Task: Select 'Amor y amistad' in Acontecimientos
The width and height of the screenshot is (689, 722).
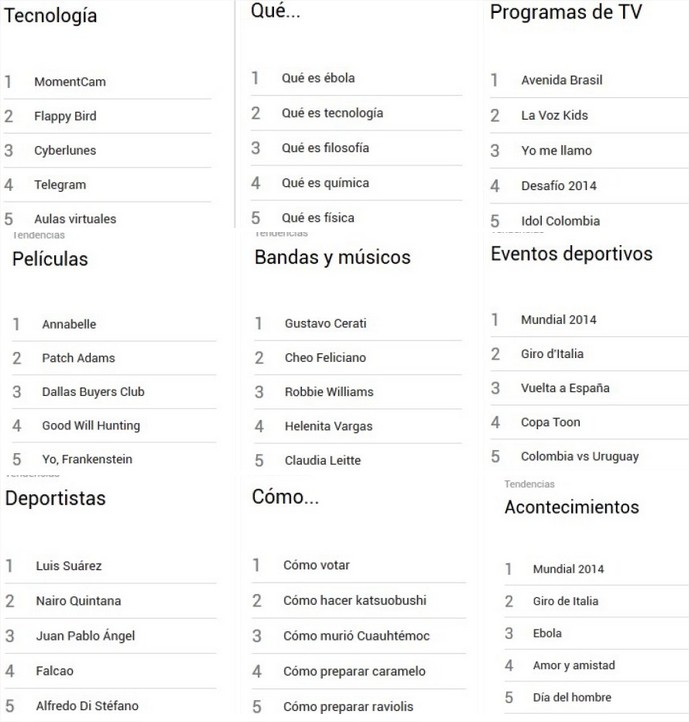Action: tap(574, 665)
